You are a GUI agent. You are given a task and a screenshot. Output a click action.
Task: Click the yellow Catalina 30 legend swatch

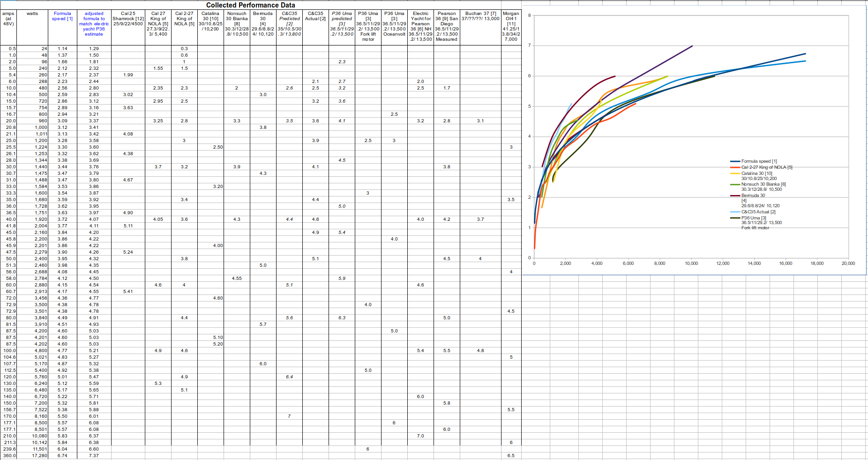point(735,173)
